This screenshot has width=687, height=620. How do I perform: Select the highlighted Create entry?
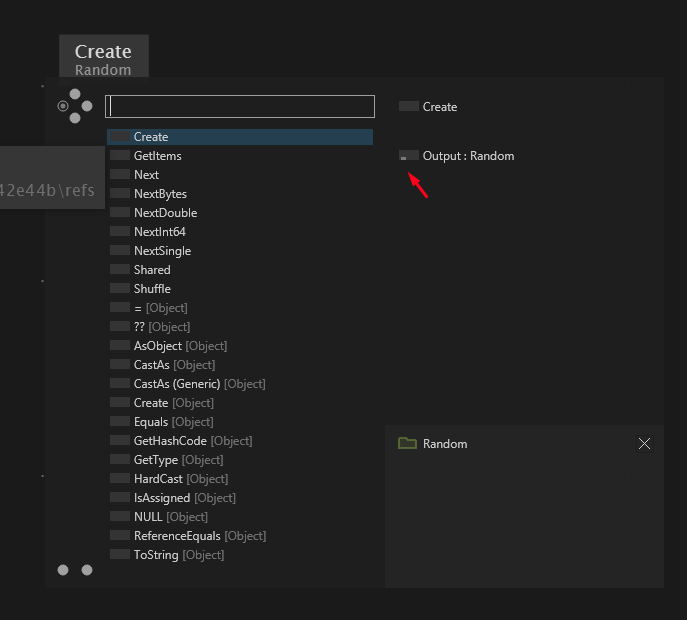(x=240, y=137)
